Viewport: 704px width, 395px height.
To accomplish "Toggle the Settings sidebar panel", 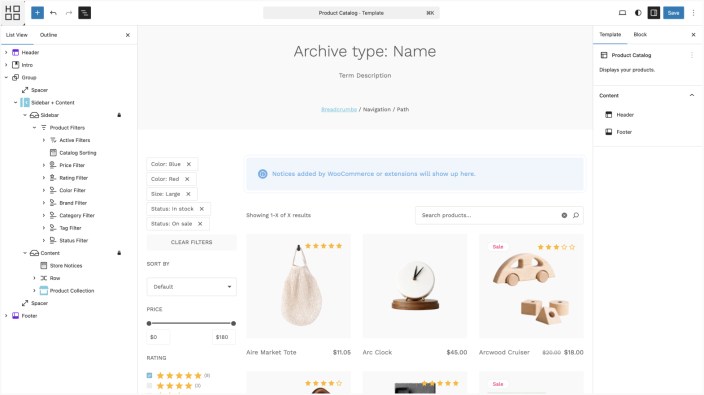I will tap(654, 13).
